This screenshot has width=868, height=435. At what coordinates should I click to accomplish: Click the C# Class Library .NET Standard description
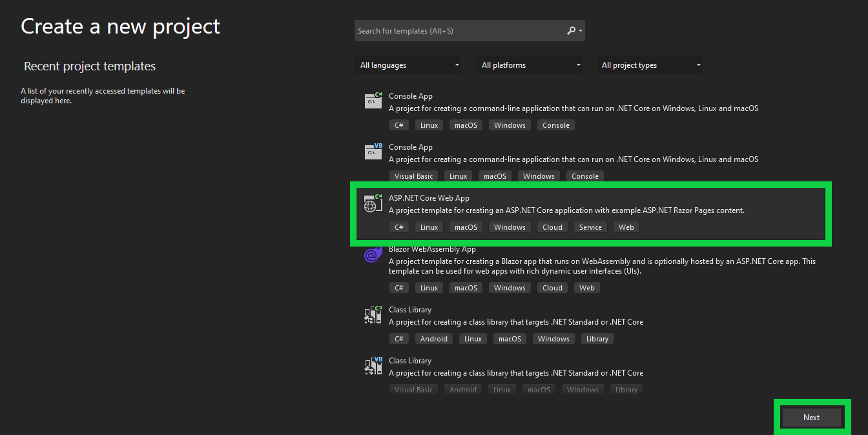(x=516, y=322)
